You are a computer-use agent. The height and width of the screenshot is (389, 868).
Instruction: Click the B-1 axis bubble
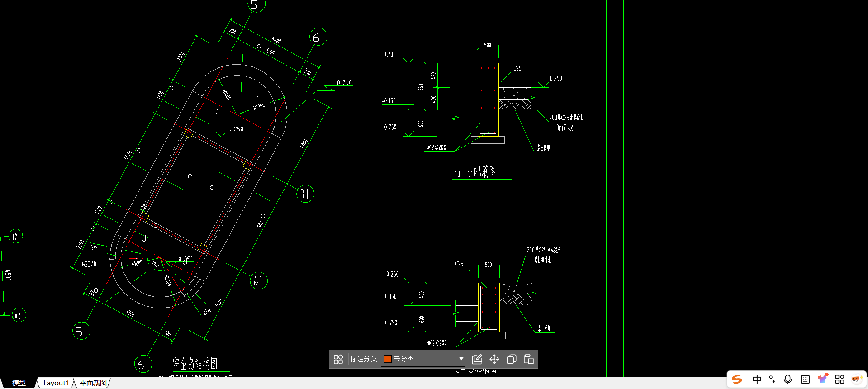305,194
